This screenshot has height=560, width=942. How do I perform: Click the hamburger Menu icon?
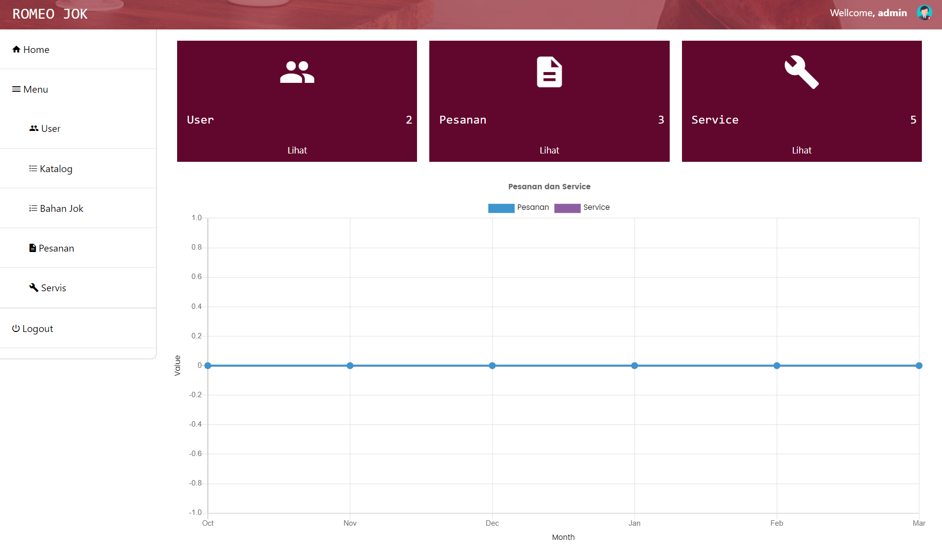16,89
